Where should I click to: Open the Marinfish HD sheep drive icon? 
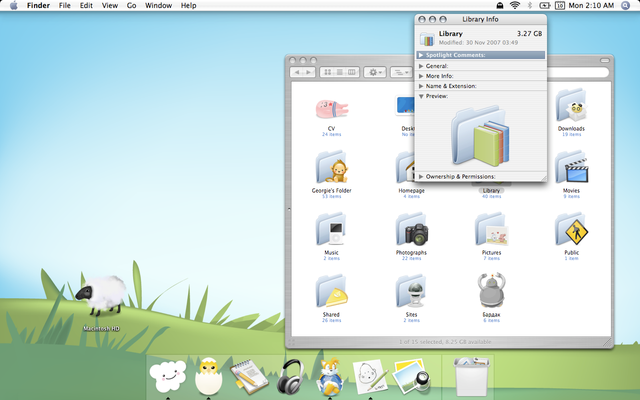click(x=101, y=297)
